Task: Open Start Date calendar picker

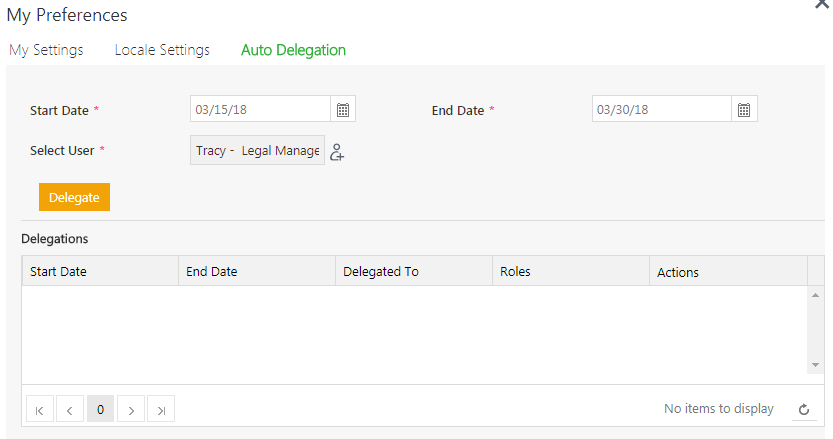Action: 343,109
